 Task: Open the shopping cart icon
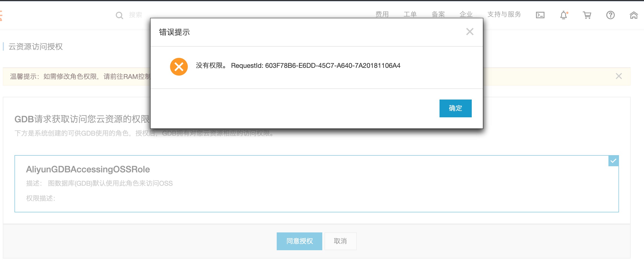click(x=587, y=15)
